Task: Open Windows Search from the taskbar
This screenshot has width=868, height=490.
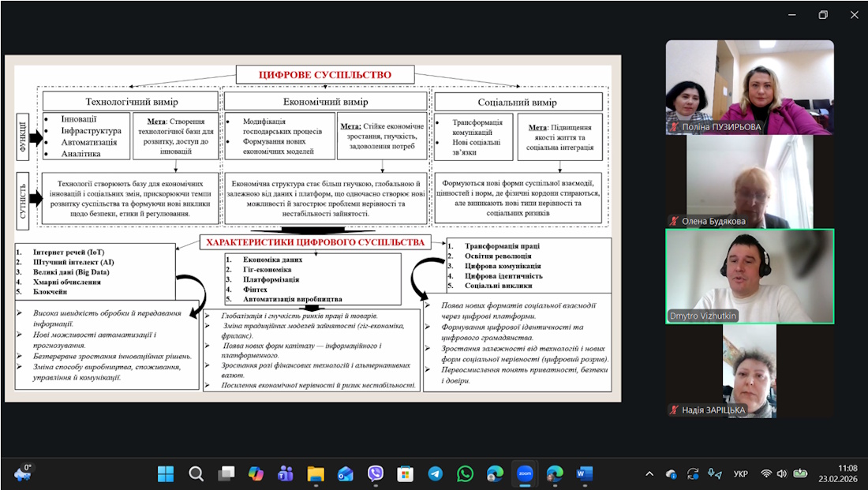Action: tap(196, 473)
